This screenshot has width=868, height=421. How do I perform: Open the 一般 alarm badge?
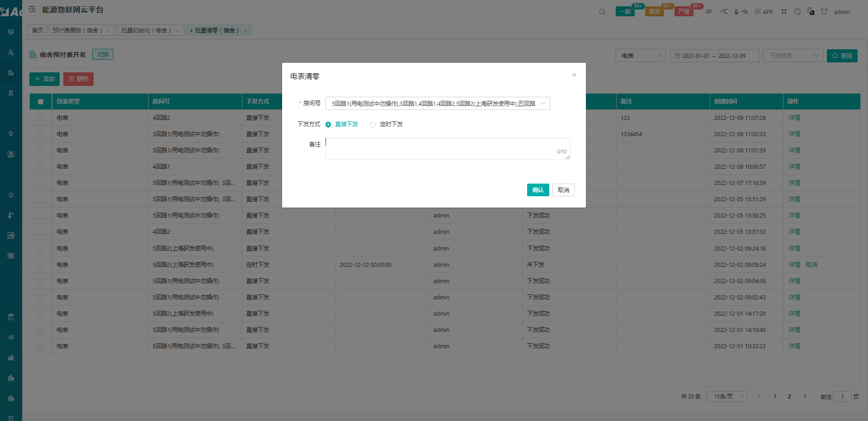(x=625, y=11)
